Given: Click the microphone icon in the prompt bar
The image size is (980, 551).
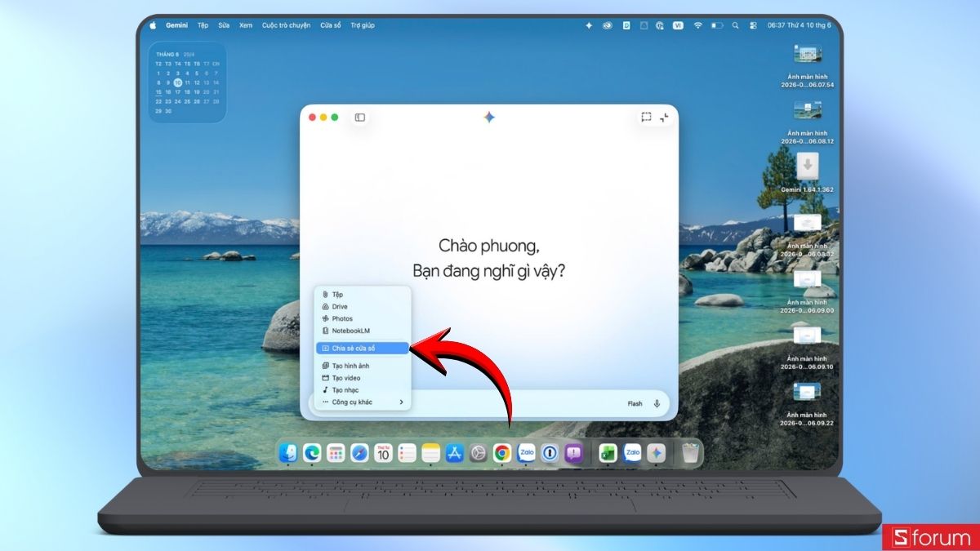Looking at the screenshot, I should [657, 403].
